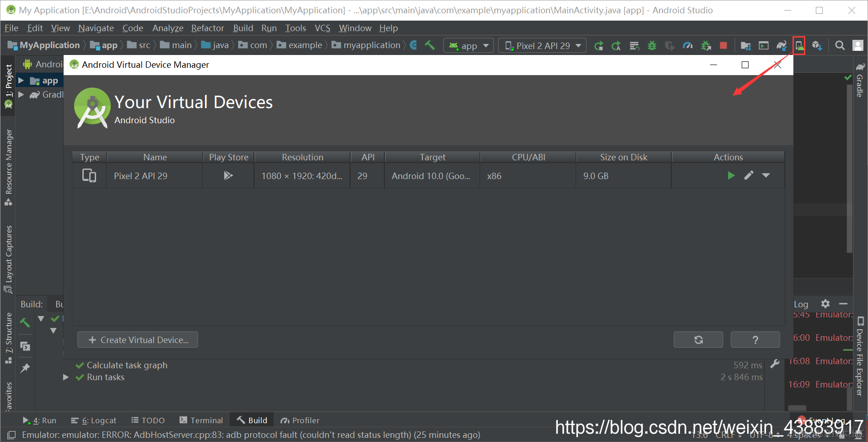868x442 pixels.
Task: Open the 4: Run tool tab
Action: click(x=39, y=420)
